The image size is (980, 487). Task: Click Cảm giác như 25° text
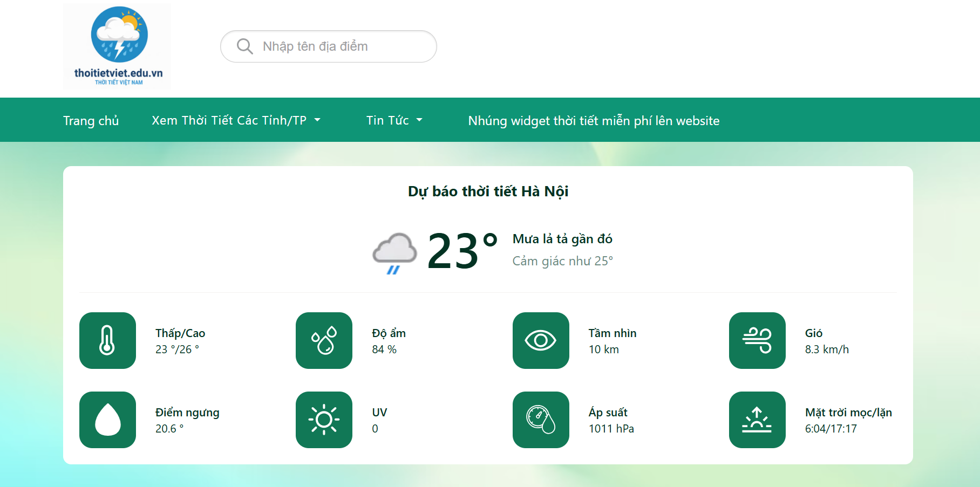[x=563, y=261]
